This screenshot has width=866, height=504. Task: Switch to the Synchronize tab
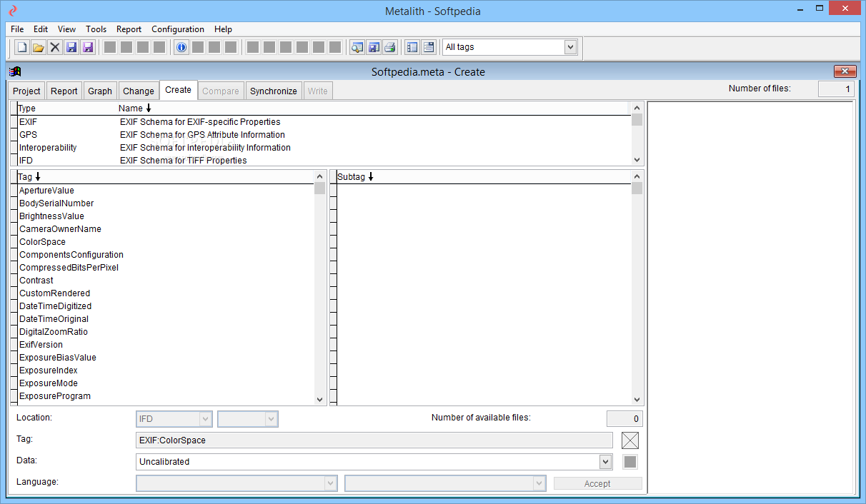click(x=274, y=91)
